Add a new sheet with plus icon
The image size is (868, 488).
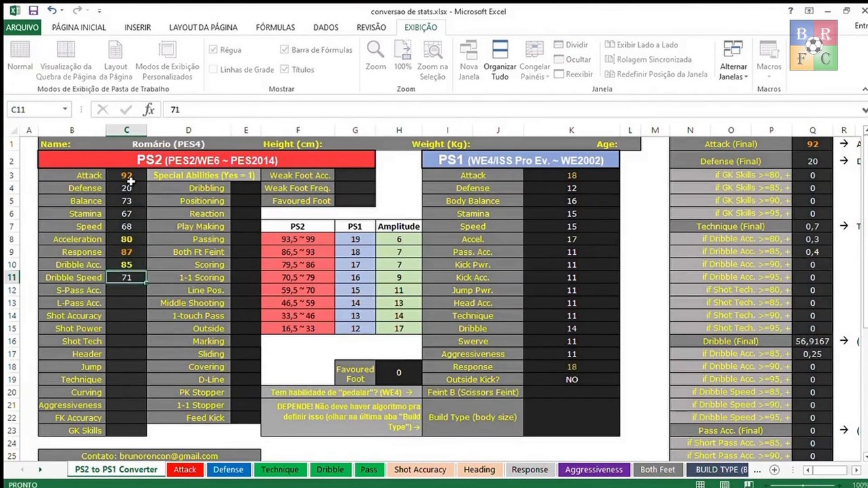[774, 470]
